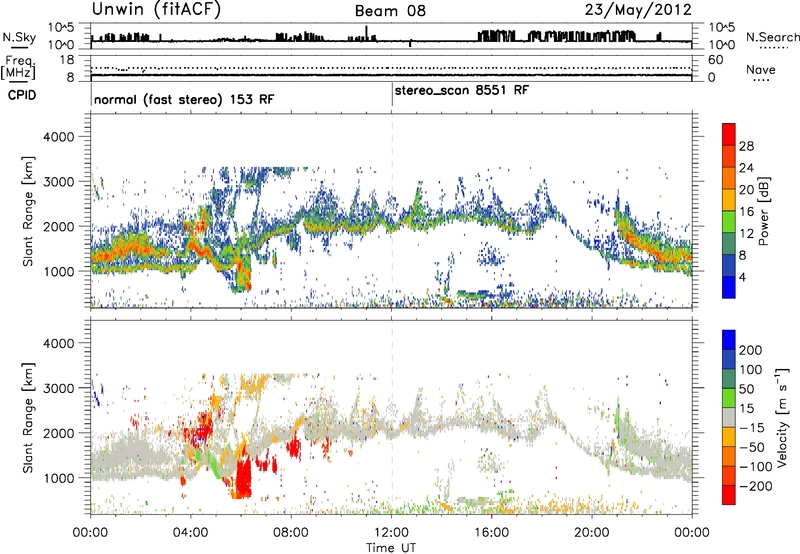Click the "Nave" legend label
800x554 pixels.
(x=761, y=69)
